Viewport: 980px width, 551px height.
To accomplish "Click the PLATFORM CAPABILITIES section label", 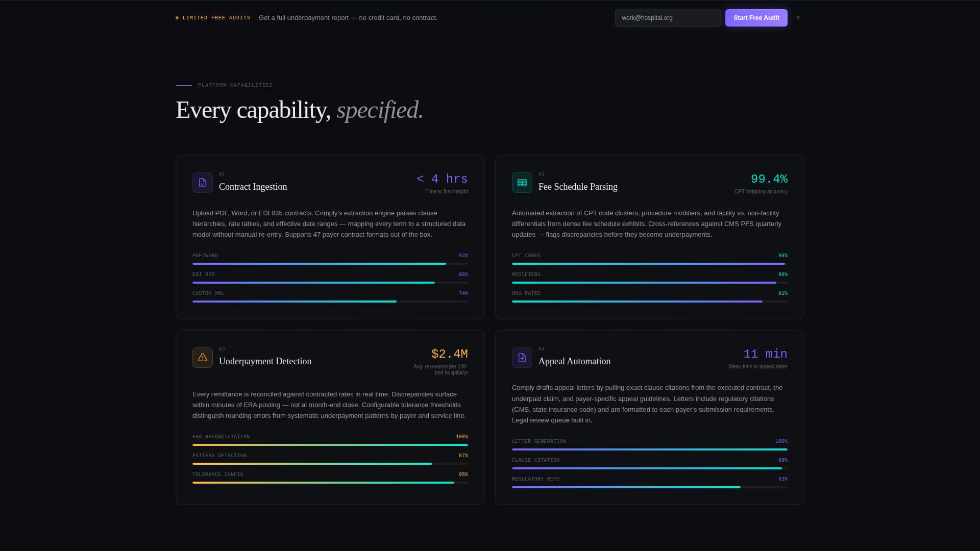I will [235, 85].
